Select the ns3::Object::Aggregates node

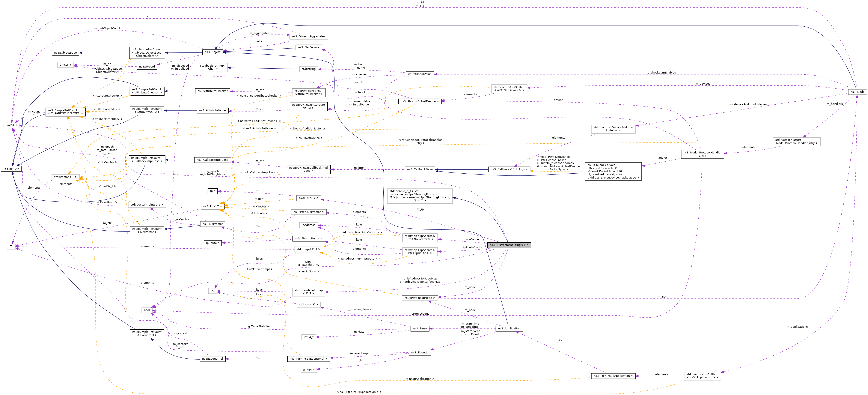click(x=308, y=36)
